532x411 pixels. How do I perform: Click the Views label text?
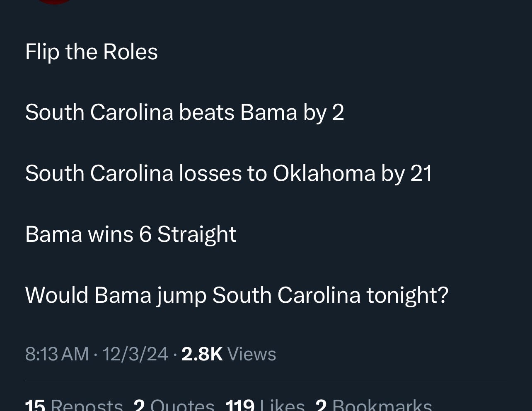[251, 354]
